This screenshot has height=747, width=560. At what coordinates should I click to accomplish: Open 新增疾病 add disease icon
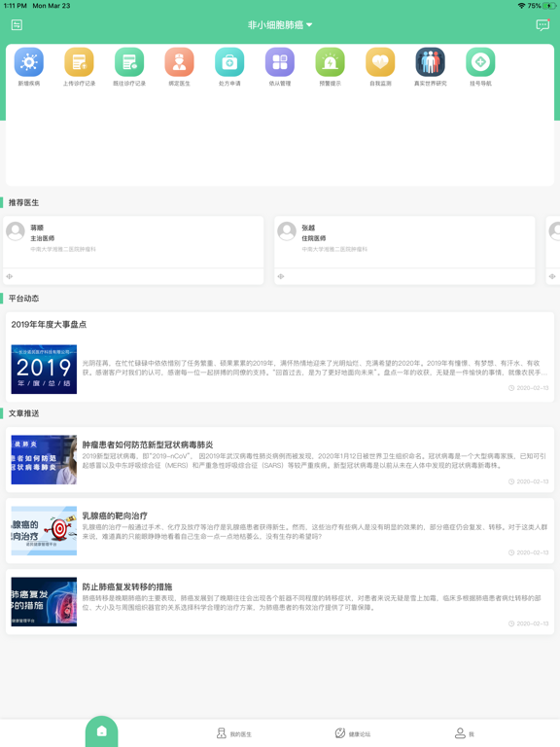[x=29, y=62]
